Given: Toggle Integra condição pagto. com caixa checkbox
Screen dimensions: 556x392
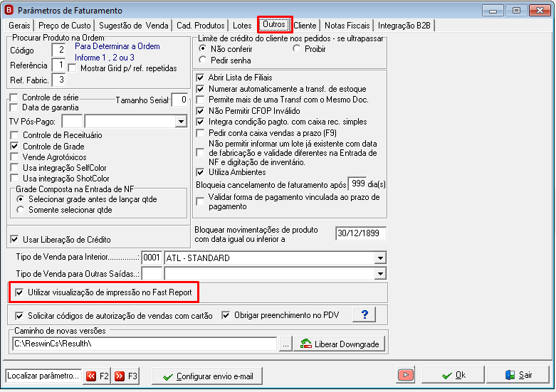Looking at the screenshot, I should coord(200,122).
